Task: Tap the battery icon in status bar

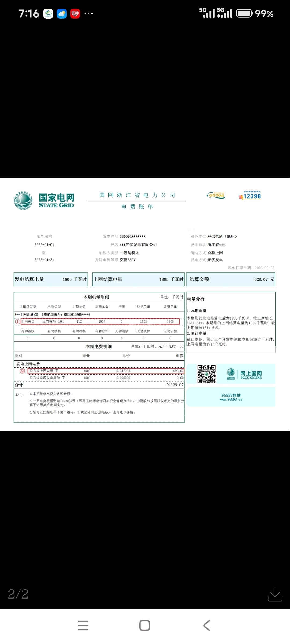Action: (244, 13)
